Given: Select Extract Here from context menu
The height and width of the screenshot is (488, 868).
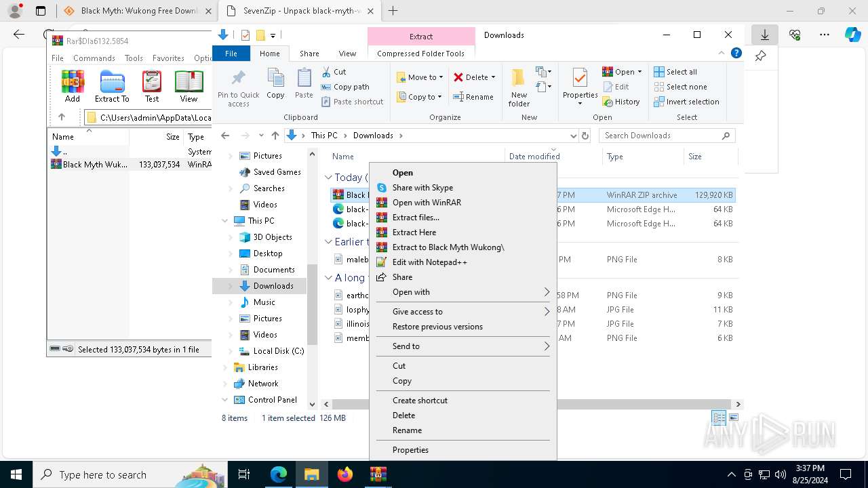Looking at the screenshot, I should tap(464, 232).
